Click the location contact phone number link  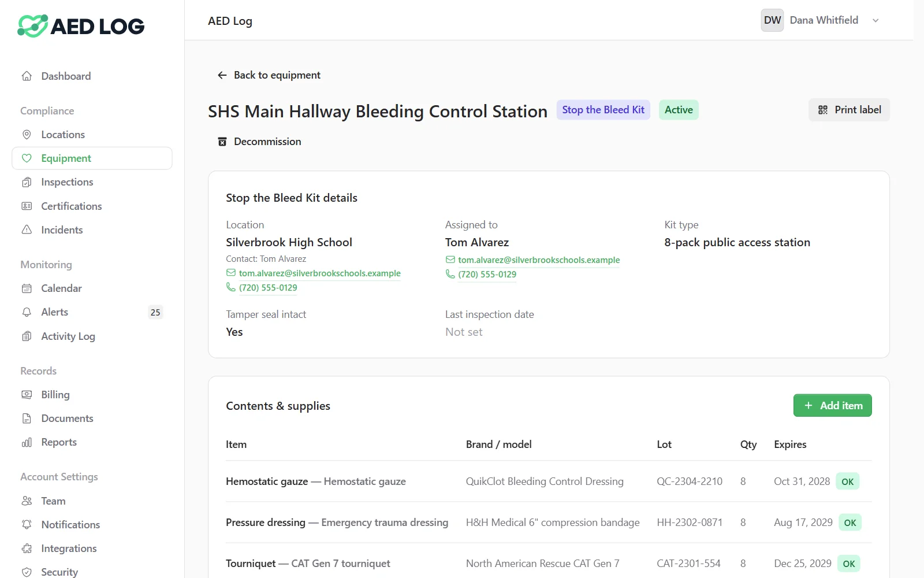coord(268,287)
